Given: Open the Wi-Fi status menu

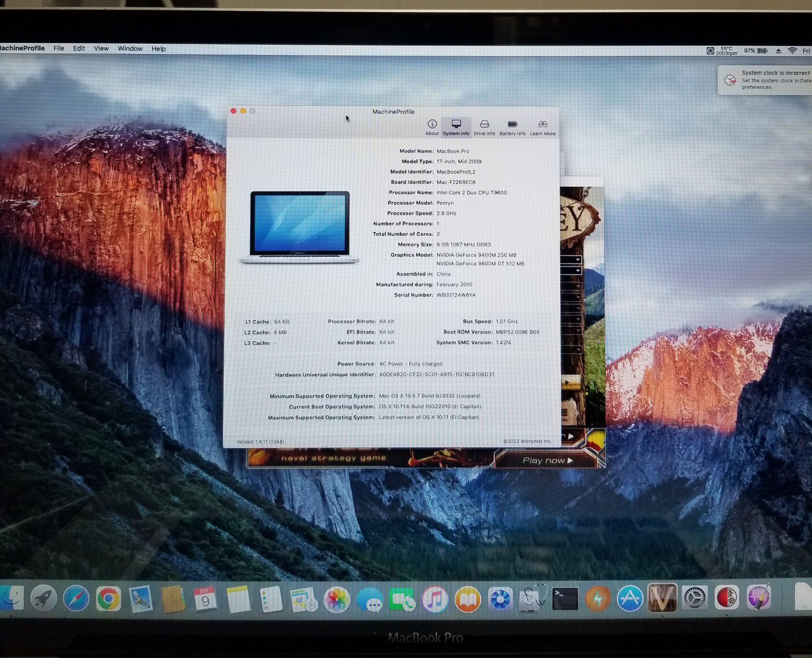Looking at the screenshot, I should pyautogui.click(x=792, y=51).
